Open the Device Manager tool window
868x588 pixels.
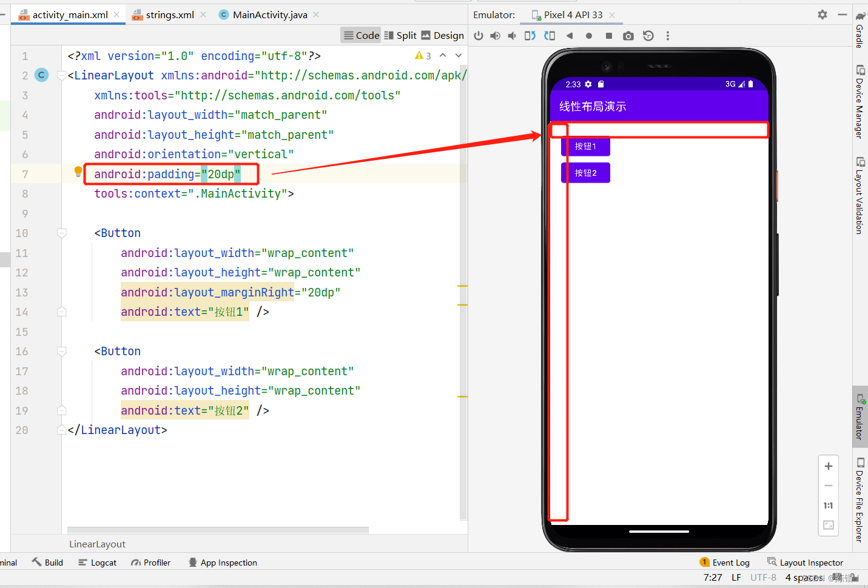[x=860, y=101]
